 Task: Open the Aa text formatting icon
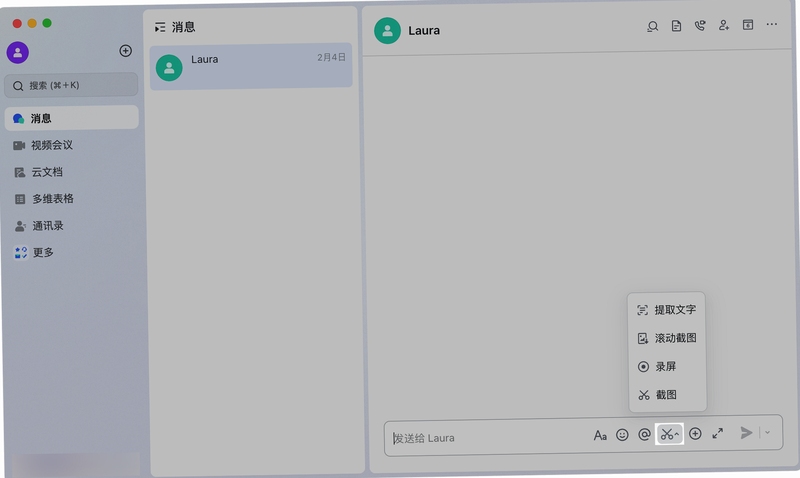600,436
